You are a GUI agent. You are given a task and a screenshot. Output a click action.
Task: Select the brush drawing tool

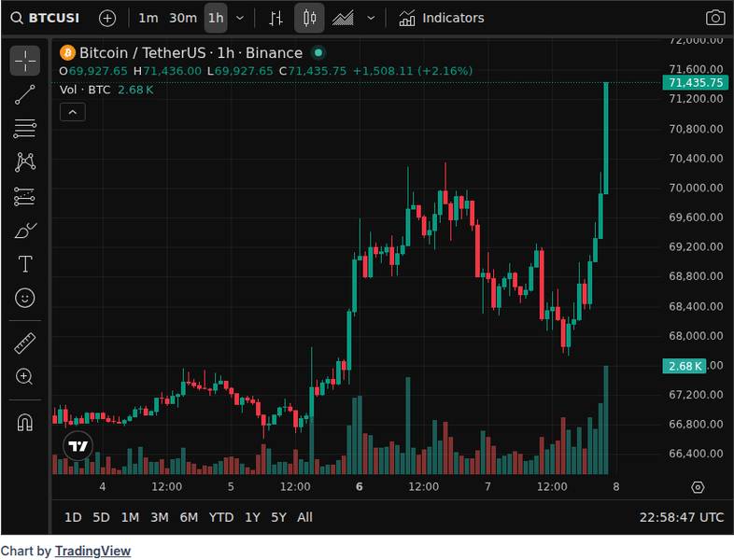click(x=25, y=231)
